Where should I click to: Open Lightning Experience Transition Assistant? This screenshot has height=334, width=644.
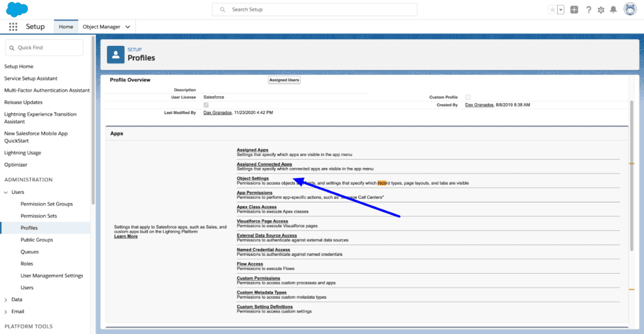click(x=40, y=118)
